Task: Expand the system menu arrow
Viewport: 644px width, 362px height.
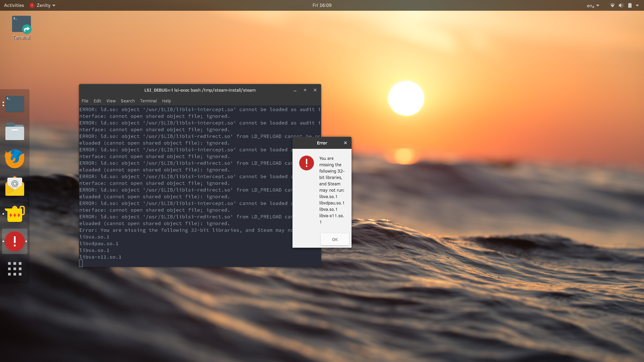Action: 637,5
